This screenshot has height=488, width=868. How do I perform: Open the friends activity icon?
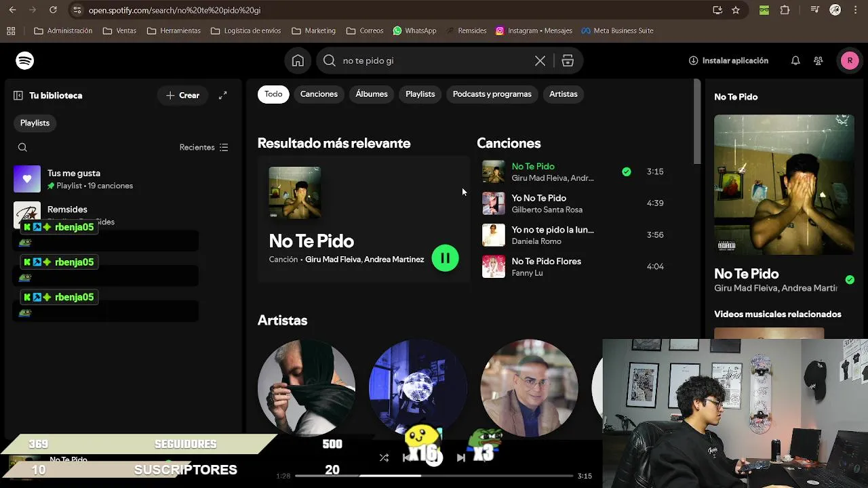coord(818,61)
